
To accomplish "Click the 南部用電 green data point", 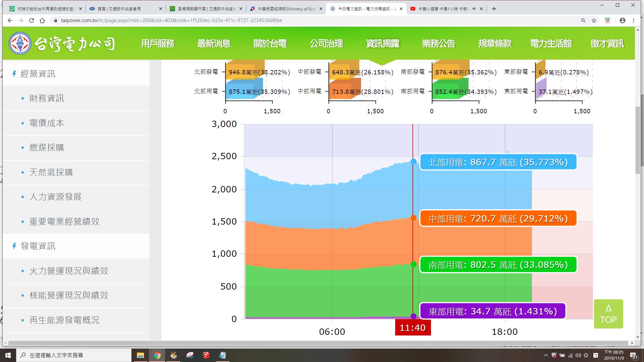I will point(414,264).
